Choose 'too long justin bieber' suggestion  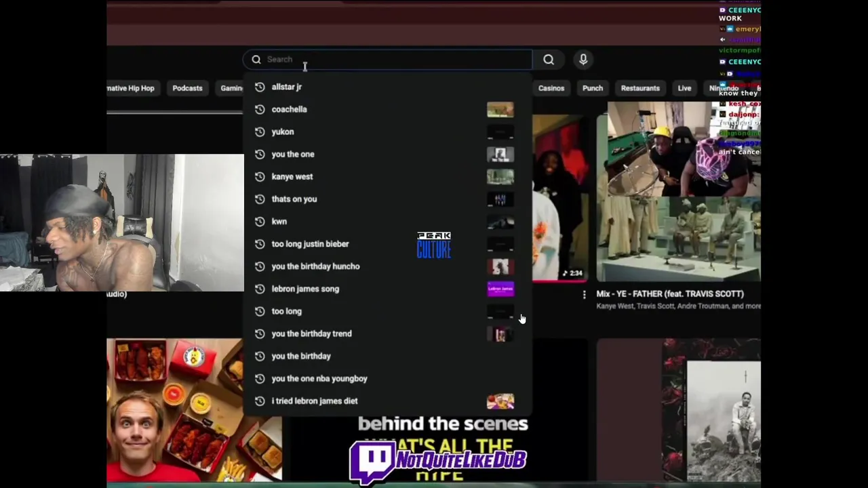(x=387, y=243)
